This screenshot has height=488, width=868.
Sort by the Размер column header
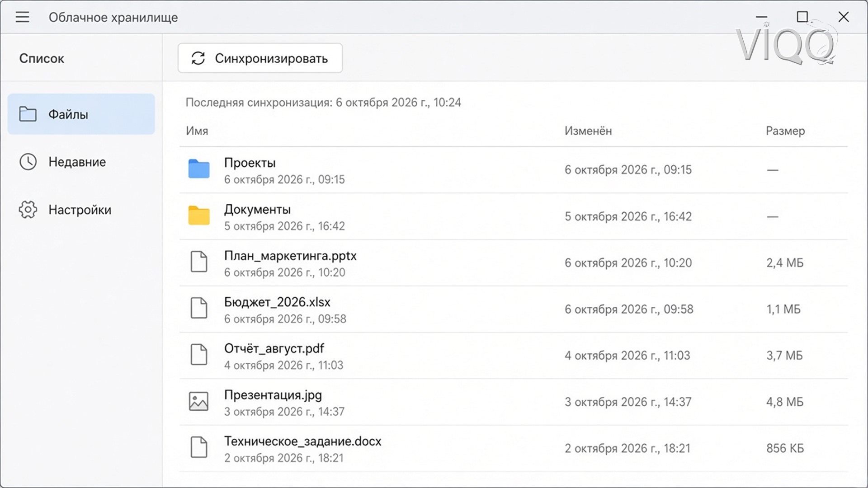[785, 131]
